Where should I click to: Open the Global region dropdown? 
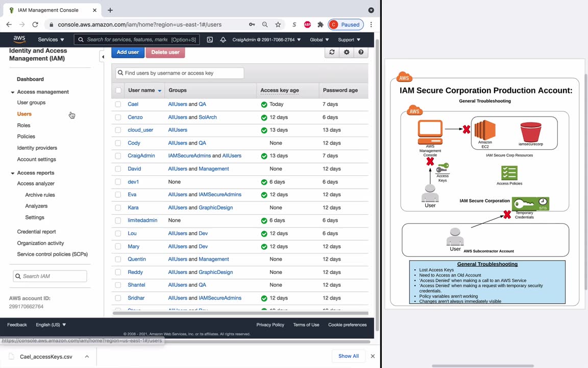pyautogui.click(x=319, y=39)
